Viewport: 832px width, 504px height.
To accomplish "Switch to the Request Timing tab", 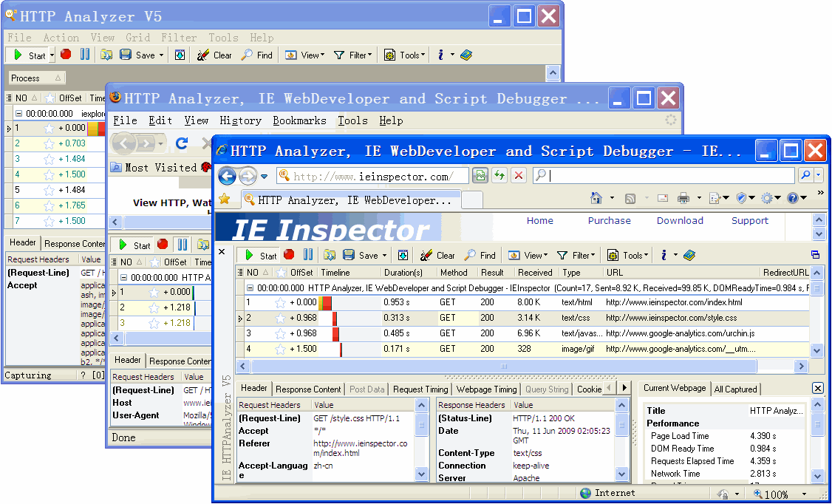I will [x=420, y=389].
